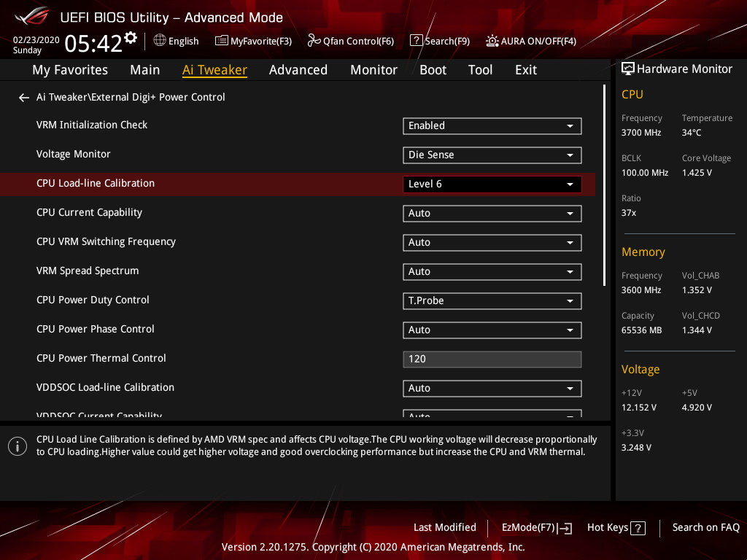Click the CPU temperature value 34°C
This screenshot has width=747, height=560.
pos(692,133)
